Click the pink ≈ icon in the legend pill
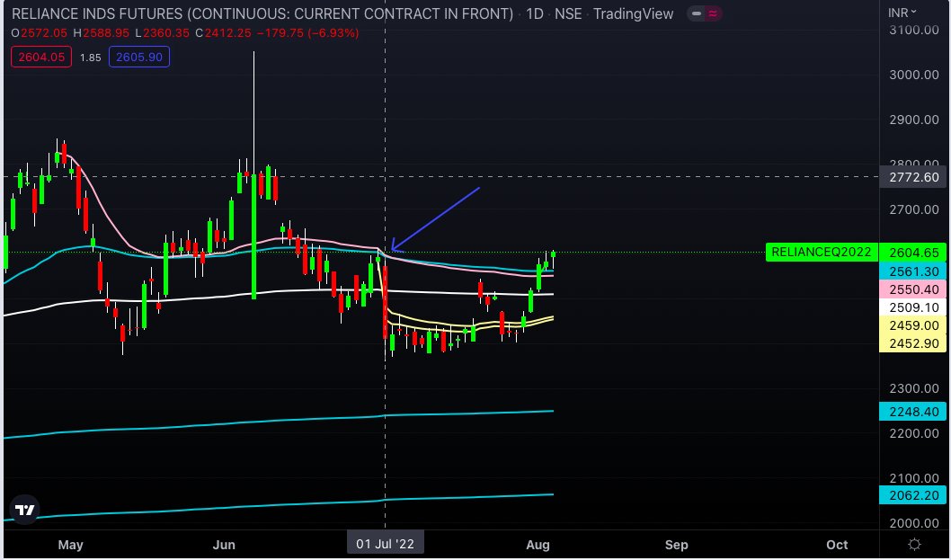 point(710,14)
